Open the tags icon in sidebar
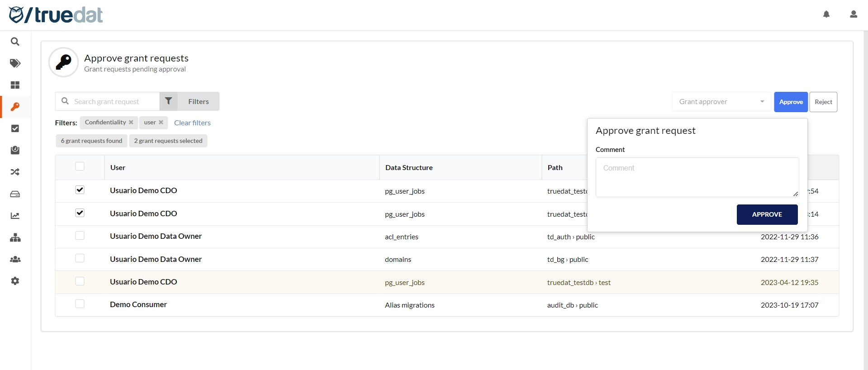Viewport: 868px width, 370px height. tap(15, 63)
